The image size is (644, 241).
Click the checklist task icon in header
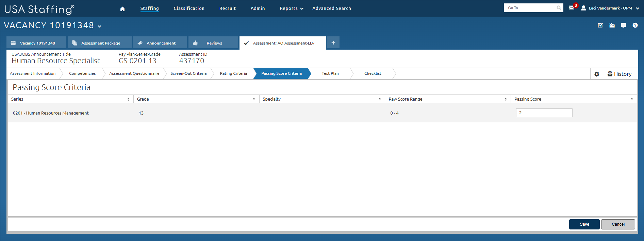[x=600, y=25]
